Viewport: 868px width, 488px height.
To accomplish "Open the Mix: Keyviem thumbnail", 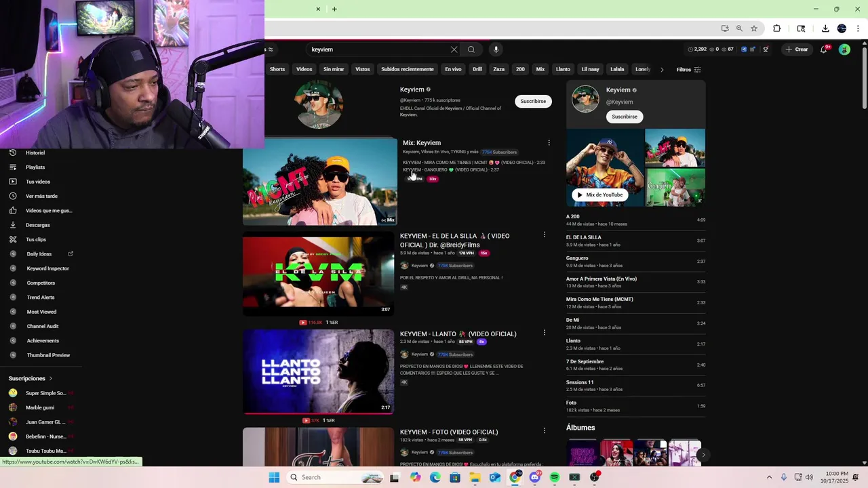I will (319, 182).
